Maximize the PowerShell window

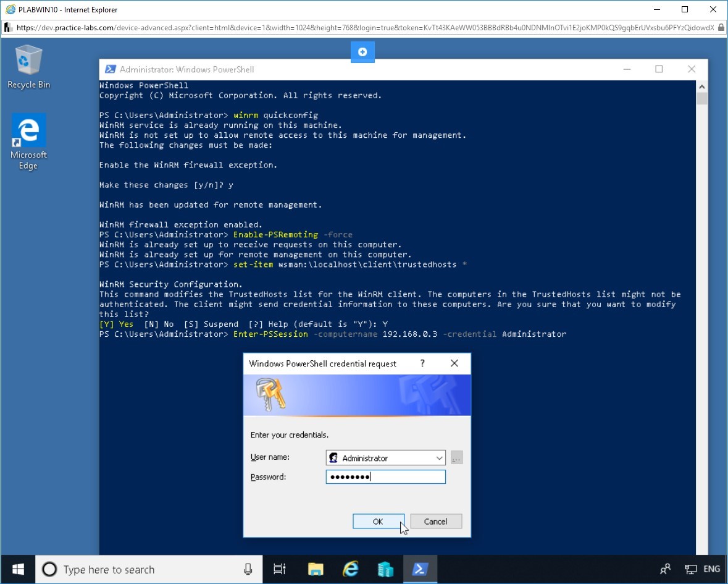659,69
